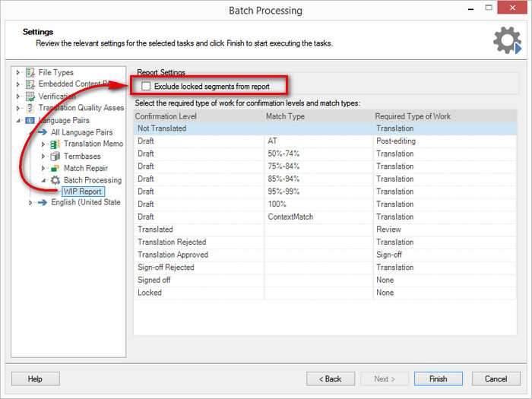Select the WIP Report tree item
This screenshot has height=399, width=532.
82,192
